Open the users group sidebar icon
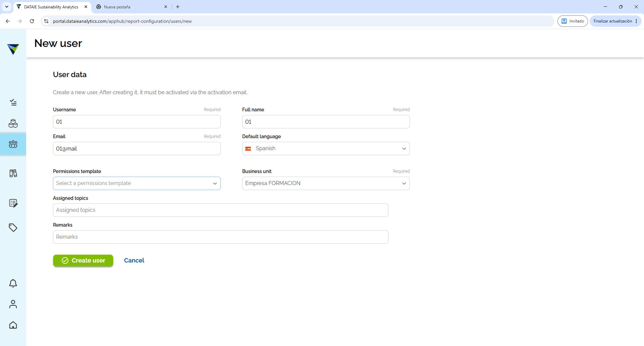The height and width of the screenshot is (346, 644). [13, 144]
